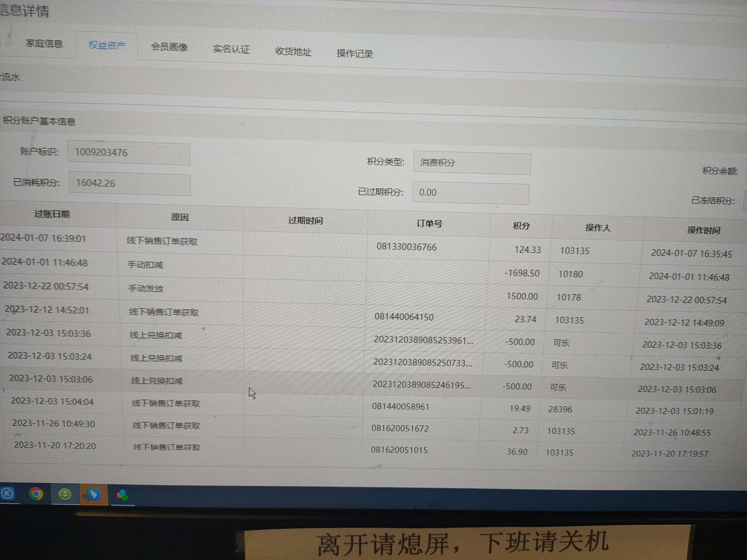Switch to the green 360 browser icon
Screen dimensions: 747x560
click(x=65, y=494)
